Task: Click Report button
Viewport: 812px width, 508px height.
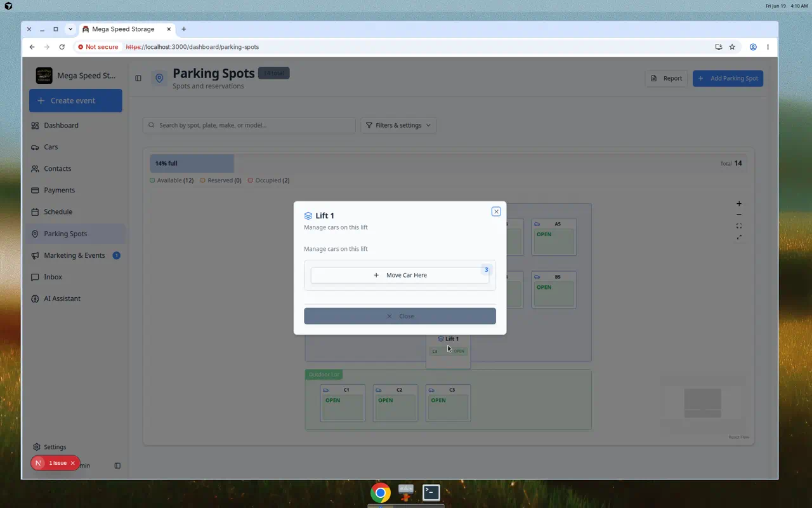Action: pos(666,78)
